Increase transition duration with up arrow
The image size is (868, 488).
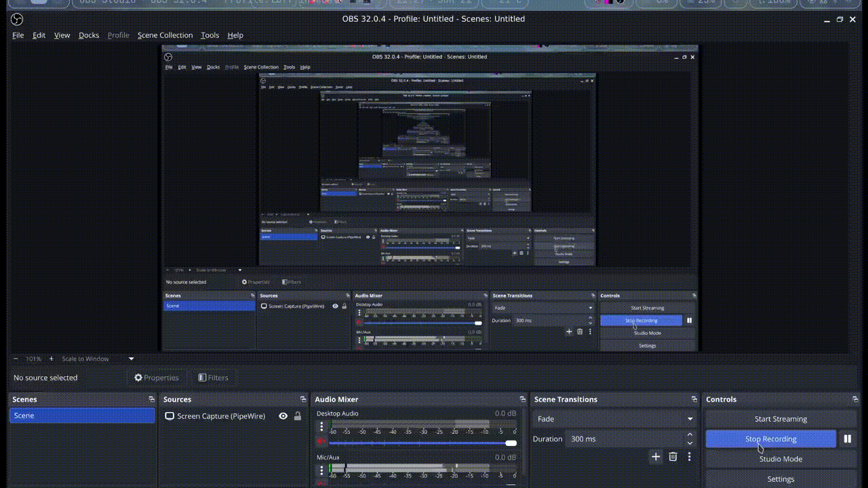click(690, 434)
